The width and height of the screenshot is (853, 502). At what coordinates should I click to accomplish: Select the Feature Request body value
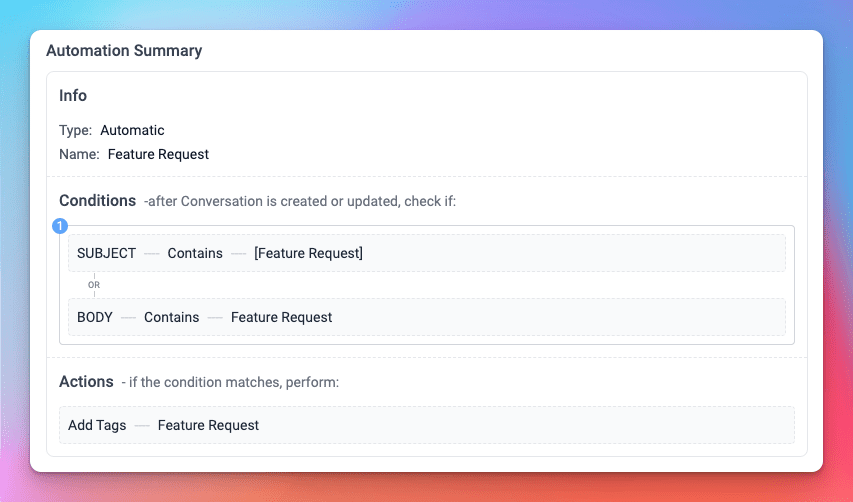pos(281,318)
